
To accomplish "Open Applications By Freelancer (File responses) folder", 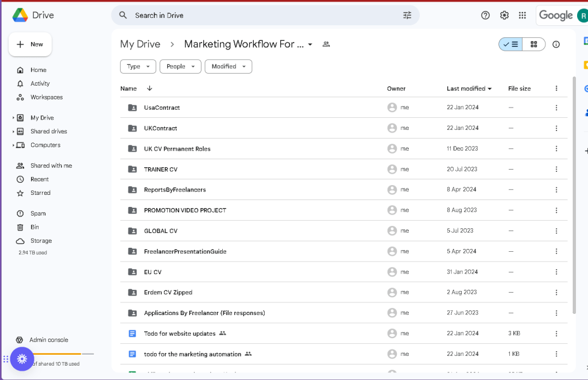I will pyautogui.click(x=204, y=313).
